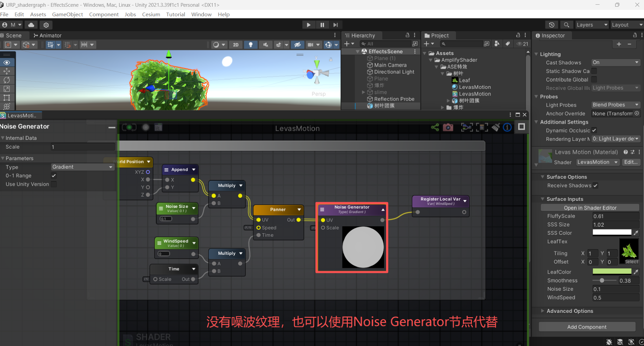Click the SSS Color eyedropper icon

coord(636,233)
